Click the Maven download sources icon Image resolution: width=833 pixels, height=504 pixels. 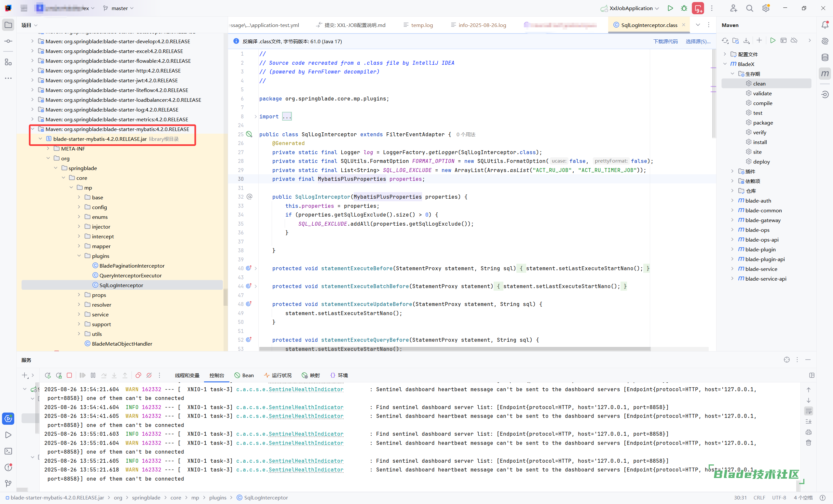(746, 41)
